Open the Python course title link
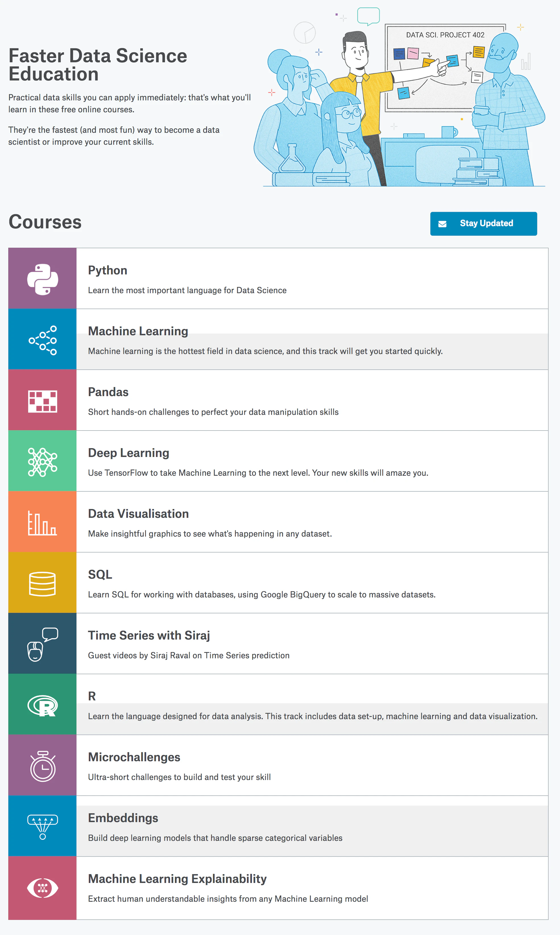Screen dimensions: 560x935 [x=108, y=270]
